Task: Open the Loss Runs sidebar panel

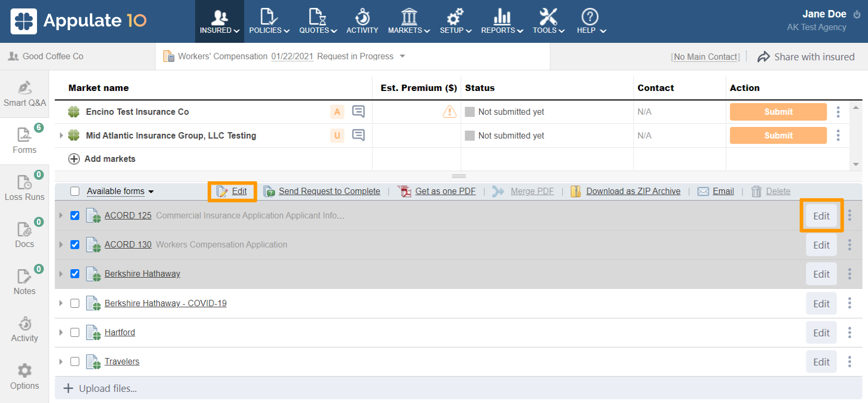Action: click(24, 188)
